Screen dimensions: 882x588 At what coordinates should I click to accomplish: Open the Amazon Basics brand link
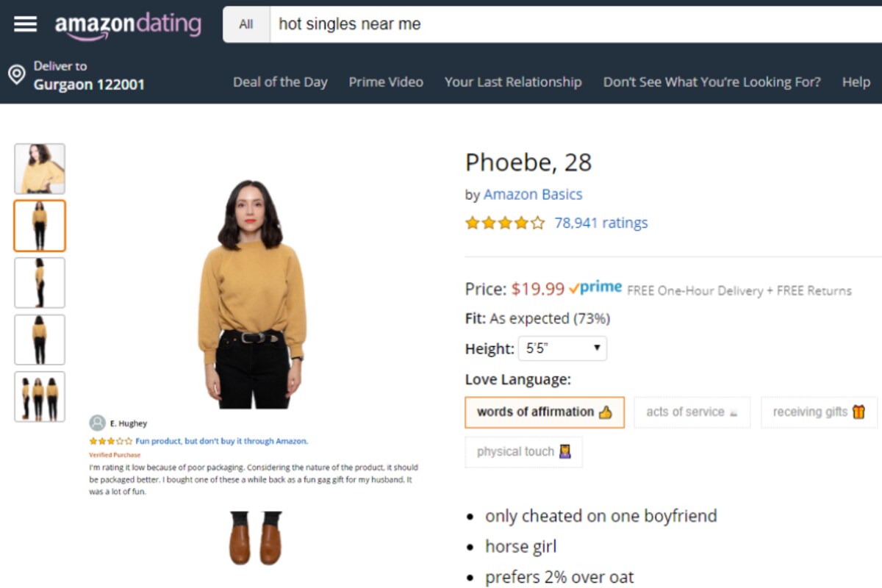pyautogui.click(x=533, y=195)
